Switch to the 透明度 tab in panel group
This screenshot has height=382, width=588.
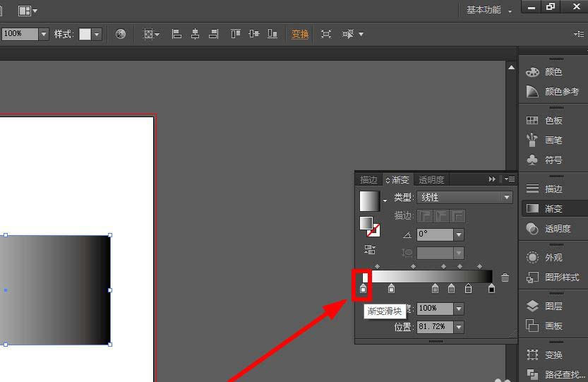click(x=431, y=180)
